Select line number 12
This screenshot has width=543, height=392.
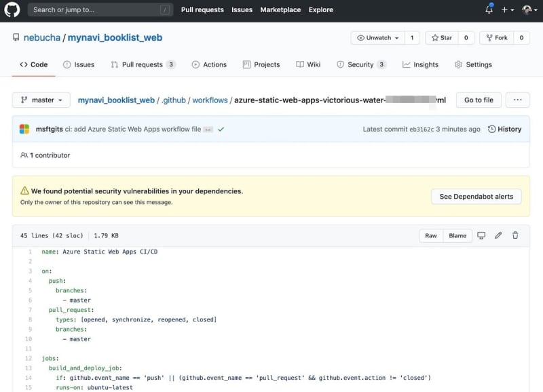pos(29,359)
